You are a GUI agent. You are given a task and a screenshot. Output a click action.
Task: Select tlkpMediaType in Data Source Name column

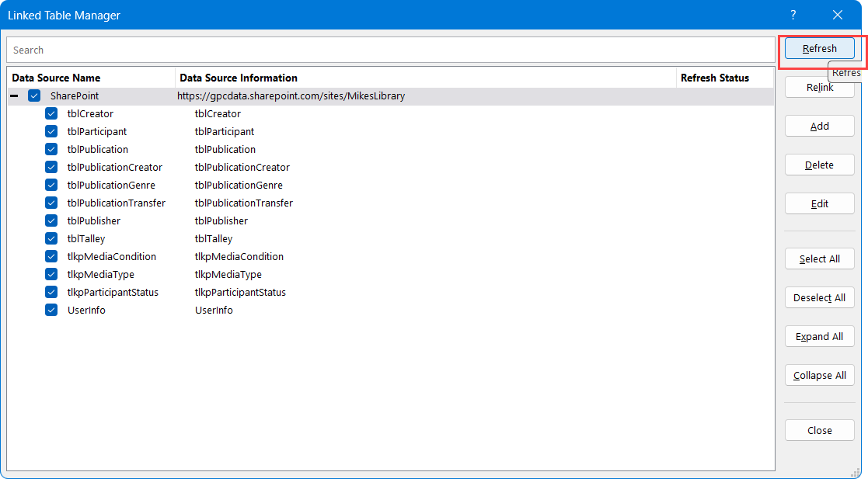click(x=101, y=274)
